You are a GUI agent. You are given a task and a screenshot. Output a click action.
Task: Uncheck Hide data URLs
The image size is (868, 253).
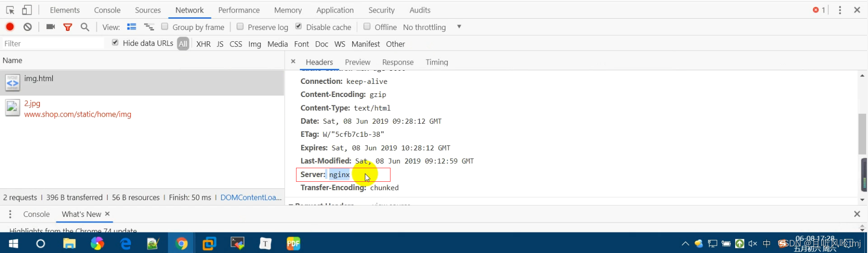click(x=115, y=43)
